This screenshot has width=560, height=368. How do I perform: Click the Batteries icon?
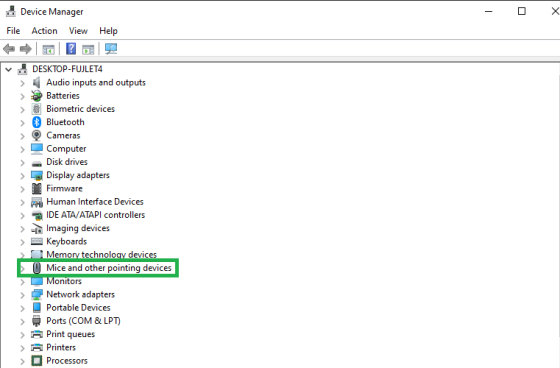pyautogui.click(x=36, y=96)
